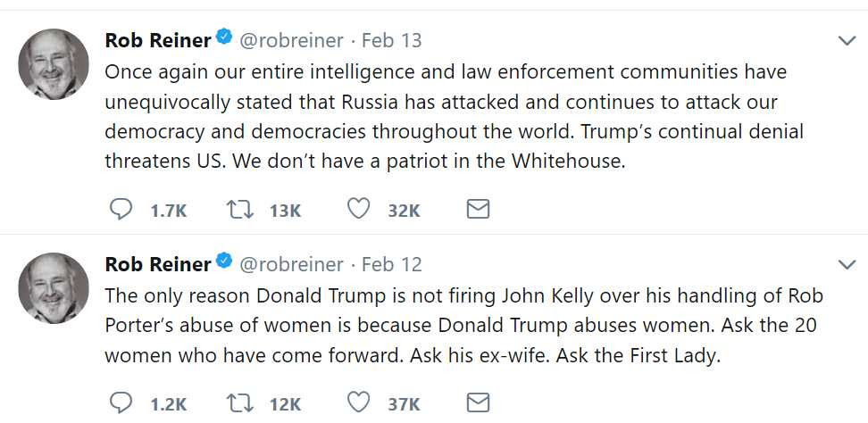Click the 13K retweet count
The width and height of the screenshot is (868, 423).
285,211
